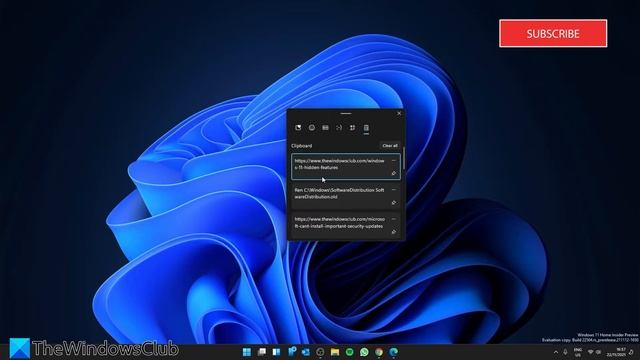This screenshot has height=360, width=640.
Task: Open WhatsApp from the taskbar
Action: point(364,352)
